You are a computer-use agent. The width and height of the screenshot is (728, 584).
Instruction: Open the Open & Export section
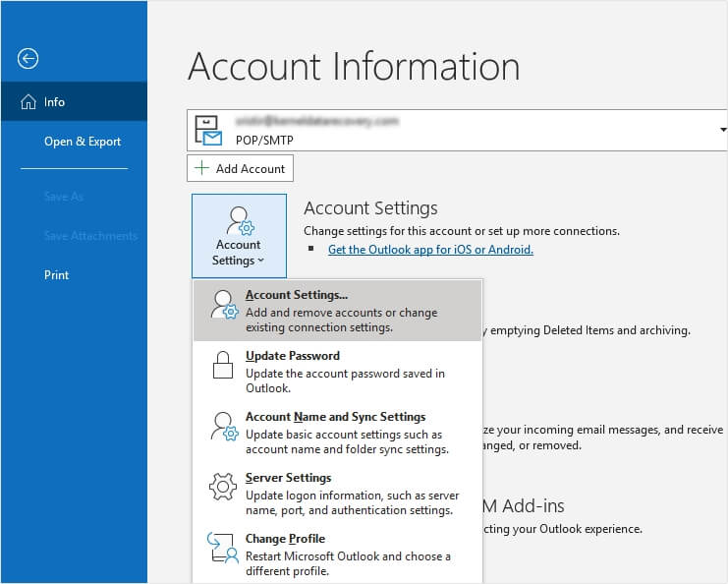[83, 142]
